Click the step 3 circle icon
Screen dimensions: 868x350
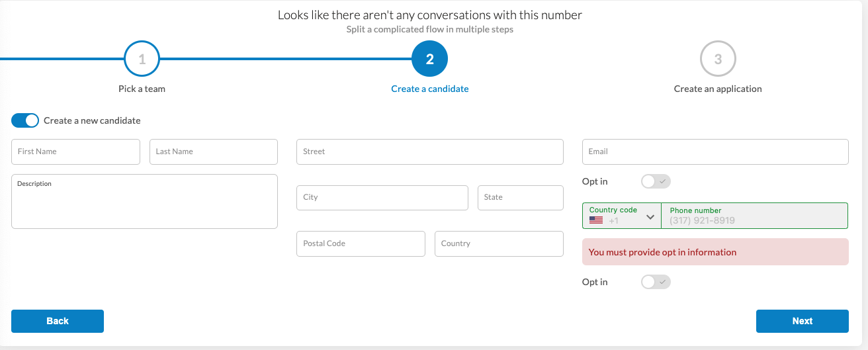click(718, 60)
